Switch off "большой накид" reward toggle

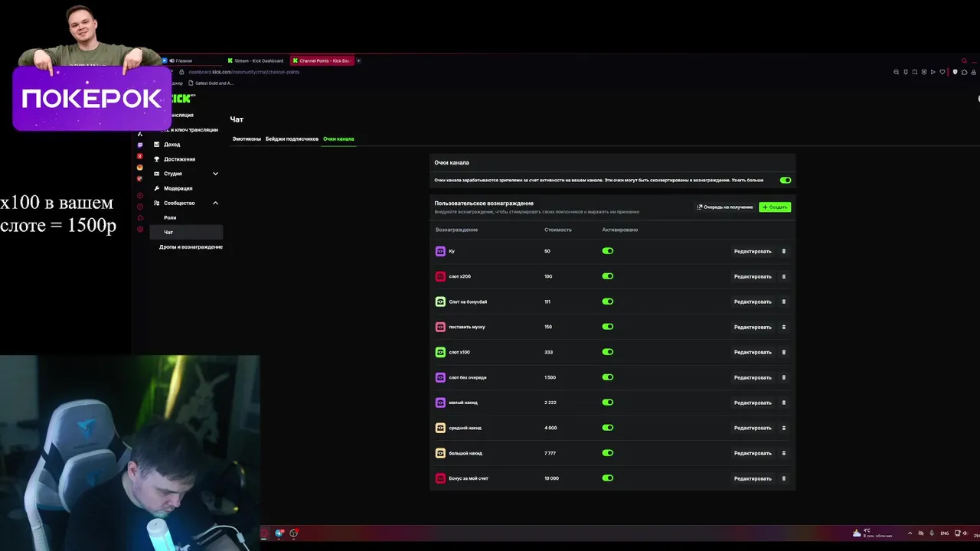point(608,453)
